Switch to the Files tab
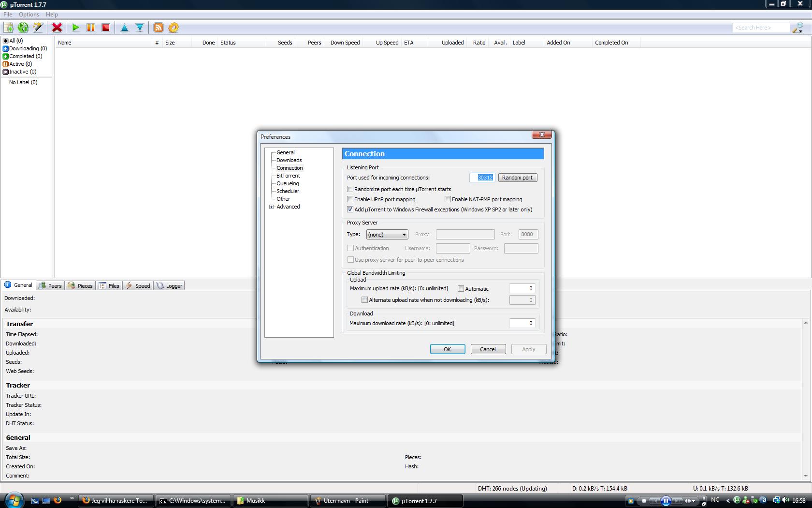 (109, 286)
